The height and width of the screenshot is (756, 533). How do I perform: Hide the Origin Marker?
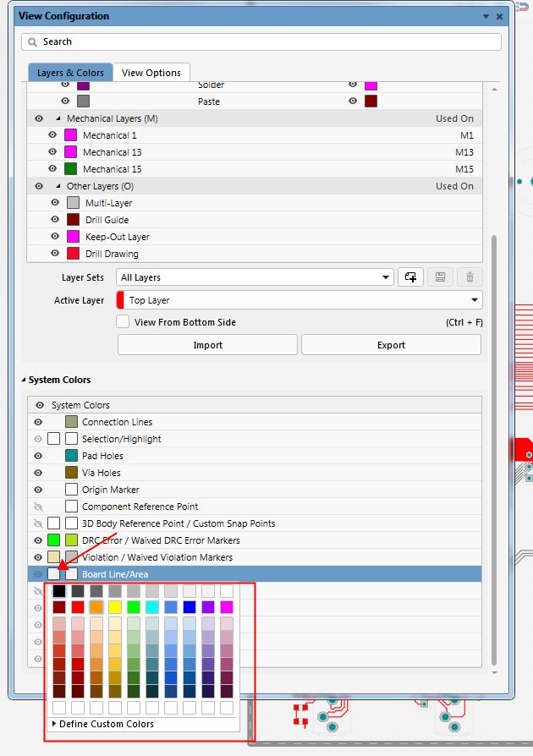38,490
